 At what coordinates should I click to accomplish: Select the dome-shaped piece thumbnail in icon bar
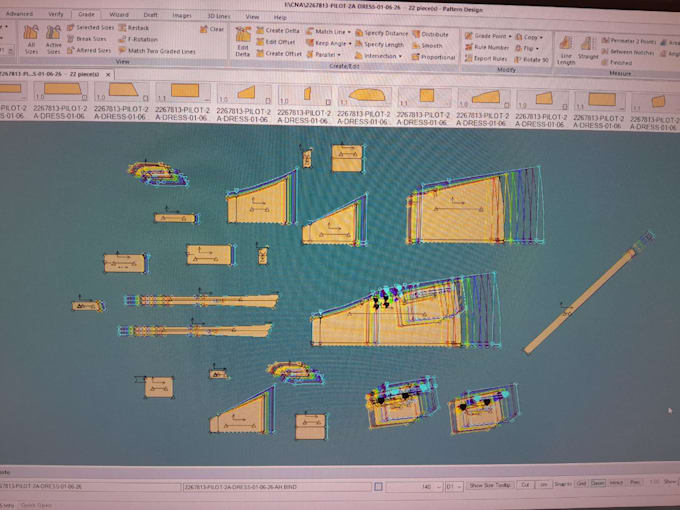click(x=365, y=95)
